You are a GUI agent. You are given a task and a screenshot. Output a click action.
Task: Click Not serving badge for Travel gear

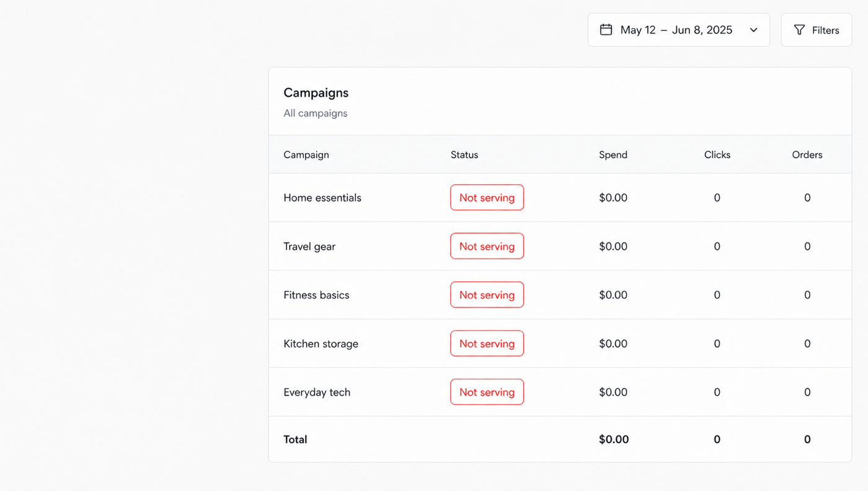click(x=487, y=246)
